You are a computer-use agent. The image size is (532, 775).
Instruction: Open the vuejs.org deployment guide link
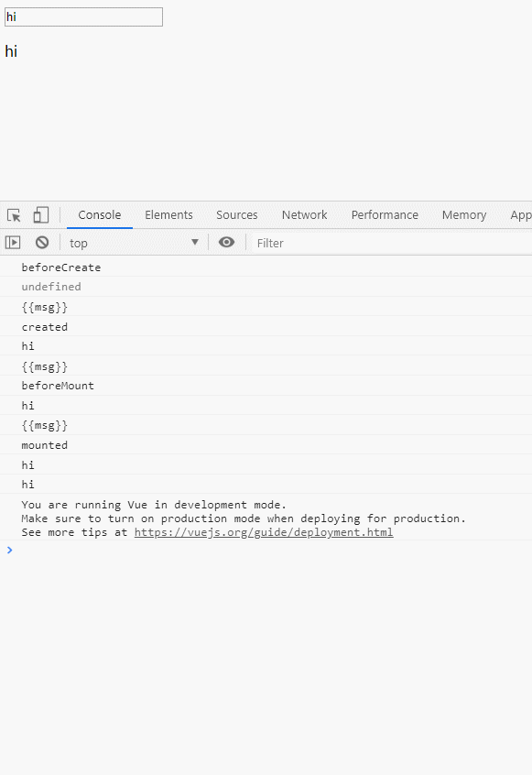pyautogui.click(x=264, y=532)
